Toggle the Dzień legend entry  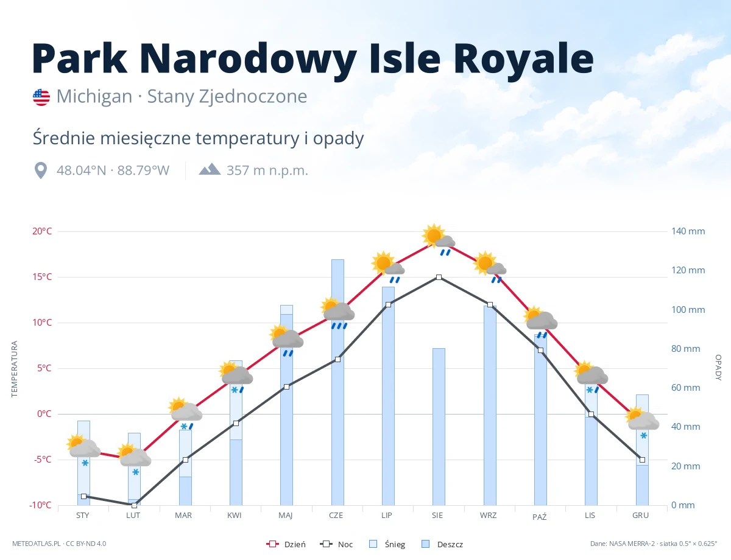(286, 544)
